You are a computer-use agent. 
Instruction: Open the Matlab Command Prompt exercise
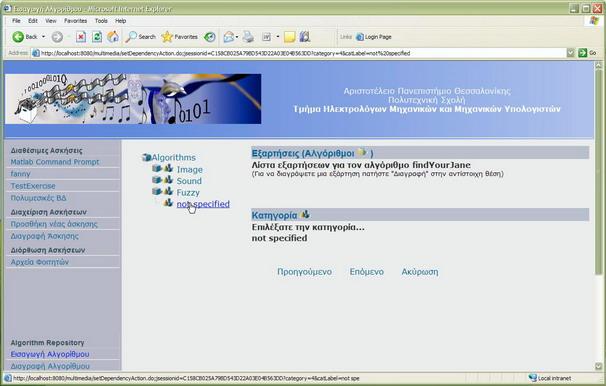point(55,162)
